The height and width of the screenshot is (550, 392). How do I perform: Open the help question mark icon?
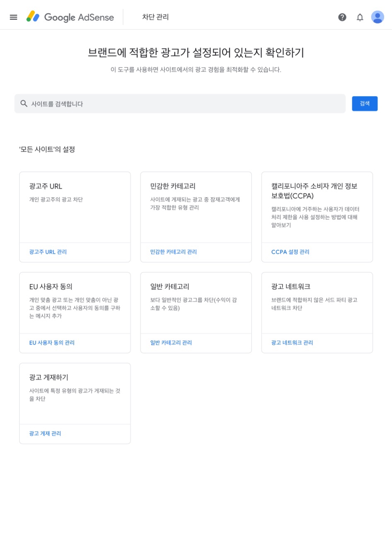coord(342,17)
